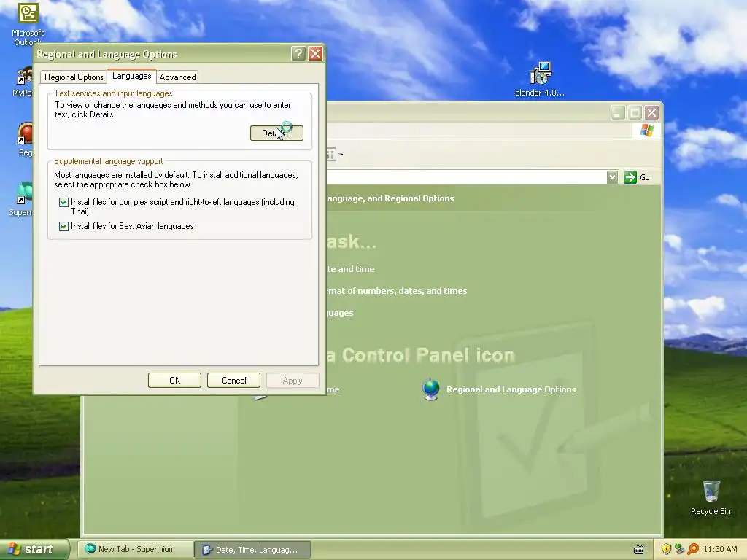Switch to New Tab - Supermium taskbar button
This screenshot has width=747, height=560.
[x=136, y=549]
